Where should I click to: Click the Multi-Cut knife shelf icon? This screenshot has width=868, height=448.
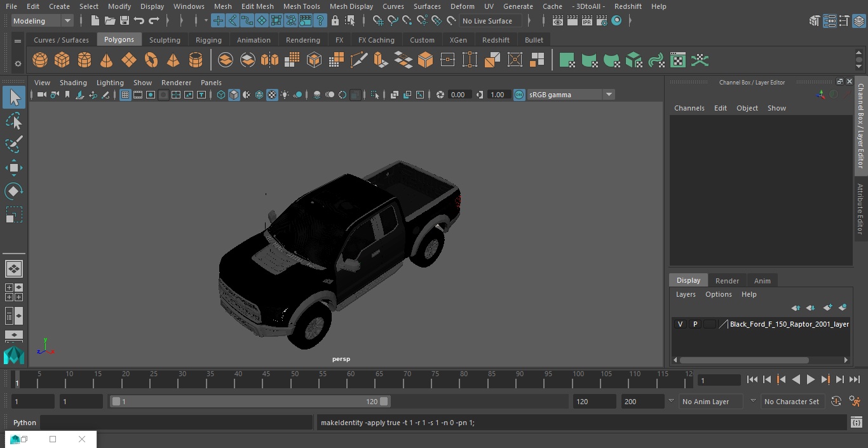[358, 60]
